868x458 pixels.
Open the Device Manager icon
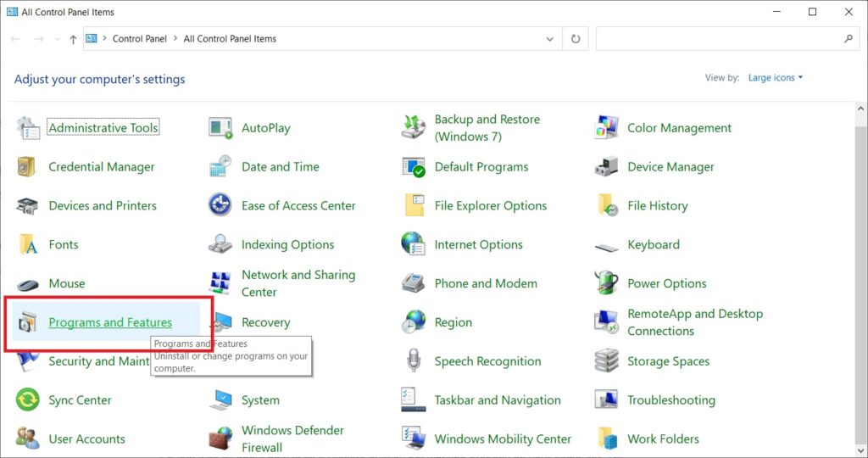pos(606,167)
